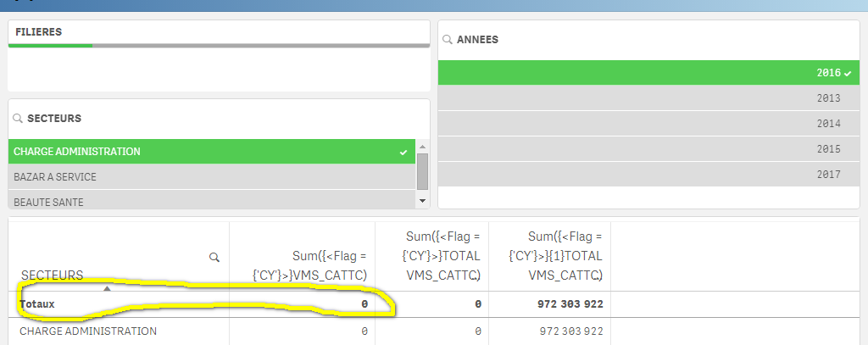Click scroll up arrow in SECTEURS list

(422, 147)
